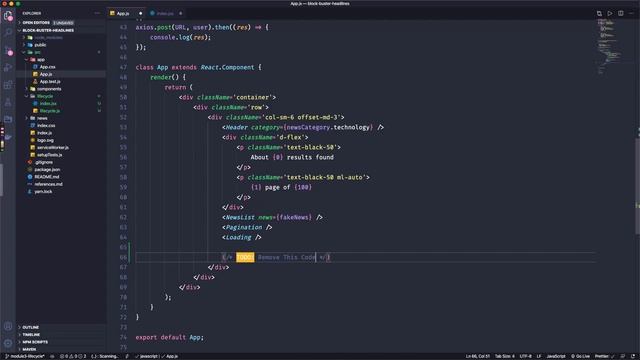Open the Manage gear in activity bar
This screenshot has height=360, width=640.
pos(8,343)
